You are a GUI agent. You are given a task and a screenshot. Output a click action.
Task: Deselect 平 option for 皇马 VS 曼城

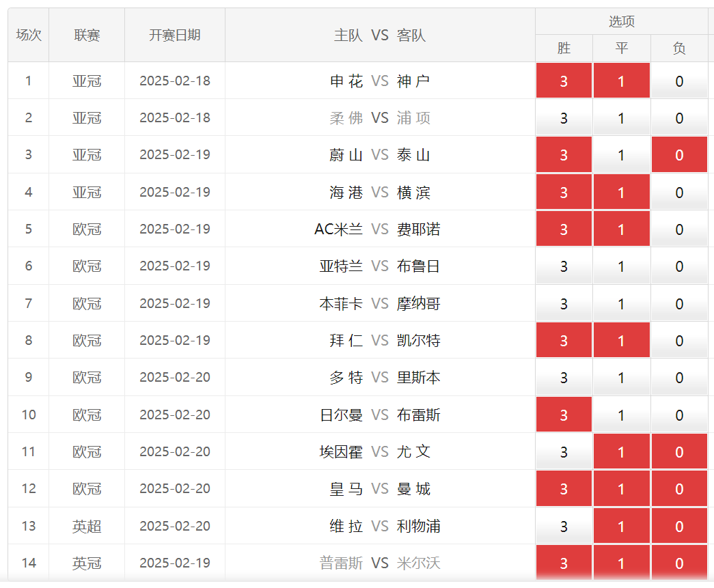point(622,488)
